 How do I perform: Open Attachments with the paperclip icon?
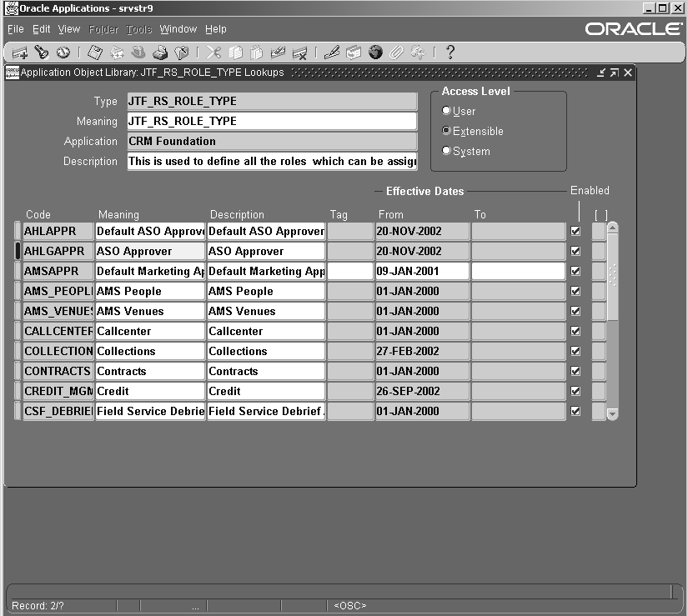click(x=397, y=53)
